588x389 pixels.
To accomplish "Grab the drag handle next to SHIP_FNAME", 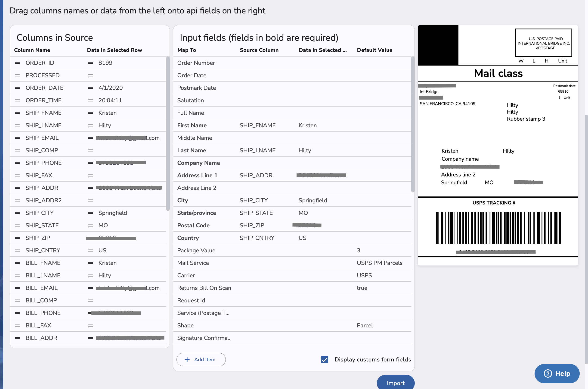I will click(17, 113).
